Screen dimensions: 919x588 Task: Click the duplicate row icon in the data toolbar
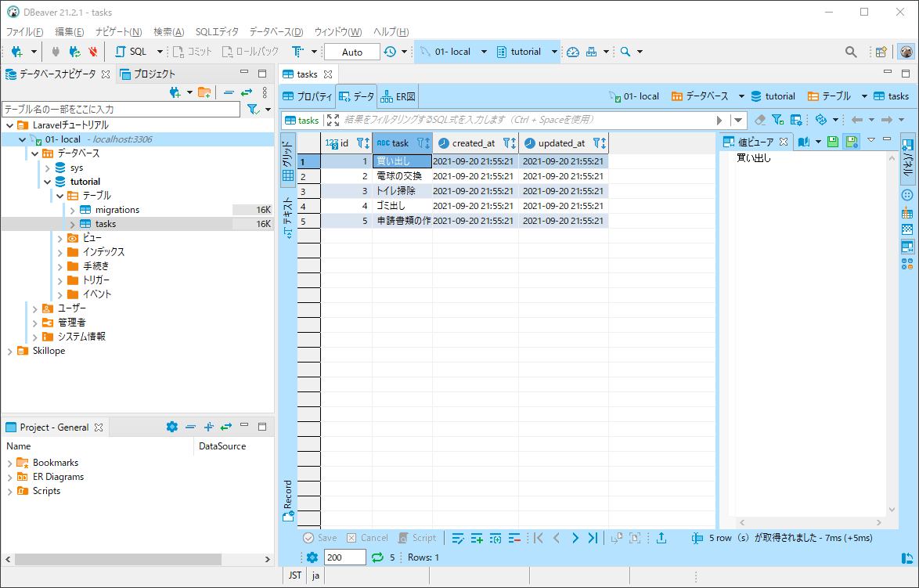click(x=496, y=538)
